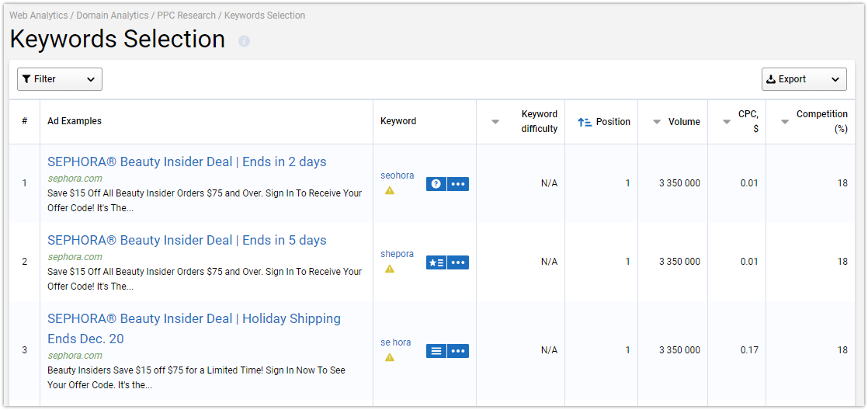Screen dimensions: 868x410
Task: Toggle the Position column sort order
Action: tap(604, 122)
